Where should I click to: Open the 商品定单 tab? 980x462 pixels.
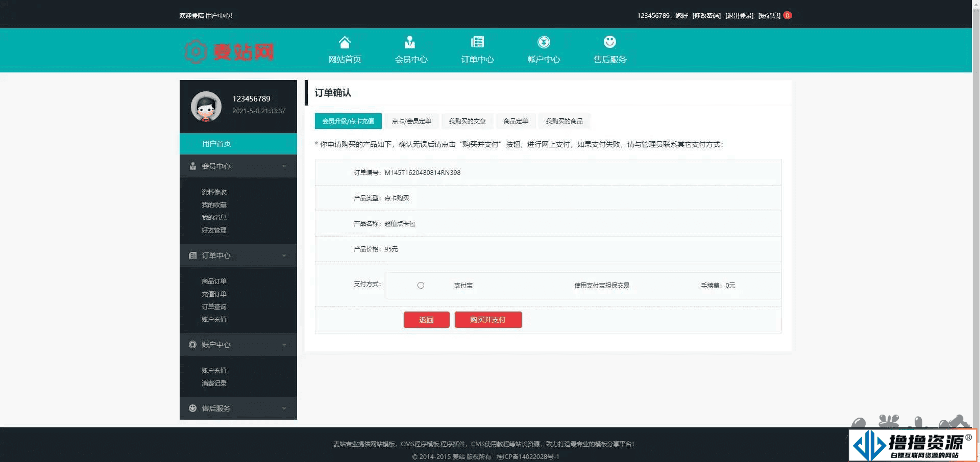point(516,121)
